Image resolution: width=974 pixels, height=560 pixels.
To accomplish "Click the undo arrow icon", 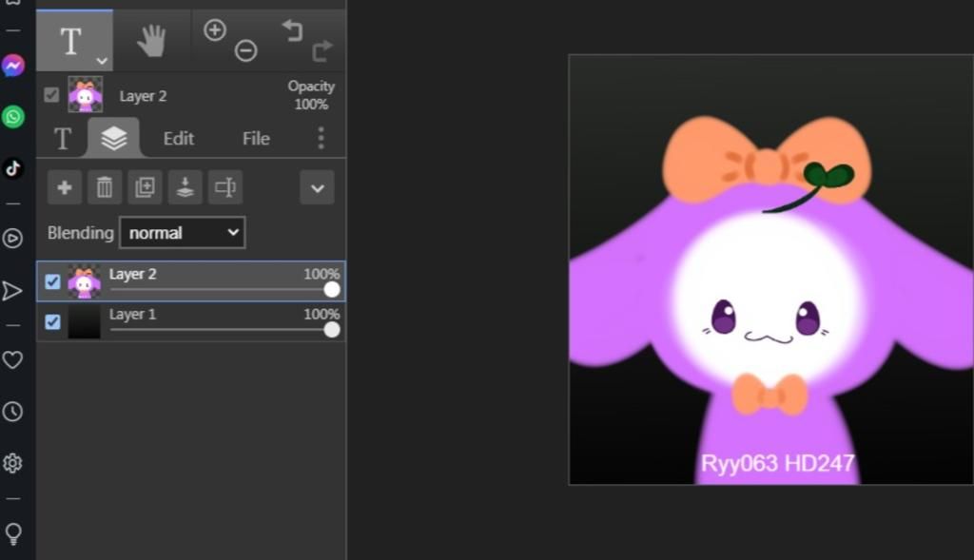I will click(x=293, y=29).
